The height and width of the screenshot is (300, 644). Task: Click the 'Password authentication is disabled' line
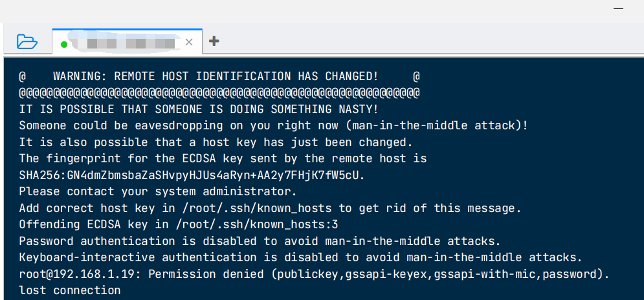point(260,241)
